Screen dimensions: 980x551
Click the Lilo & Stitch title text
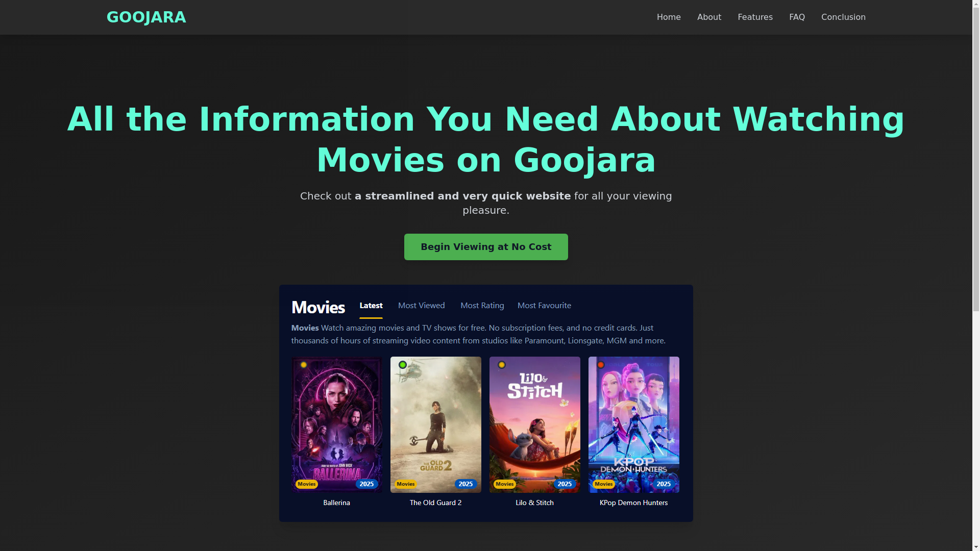click(x=535, y=503)
